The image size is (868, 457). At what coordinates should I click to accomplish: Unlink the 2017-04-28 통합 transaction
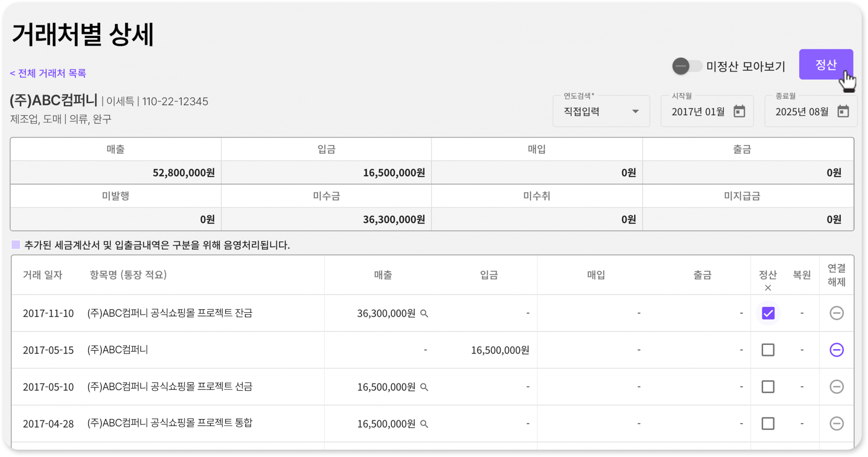[x=836, y=424]
